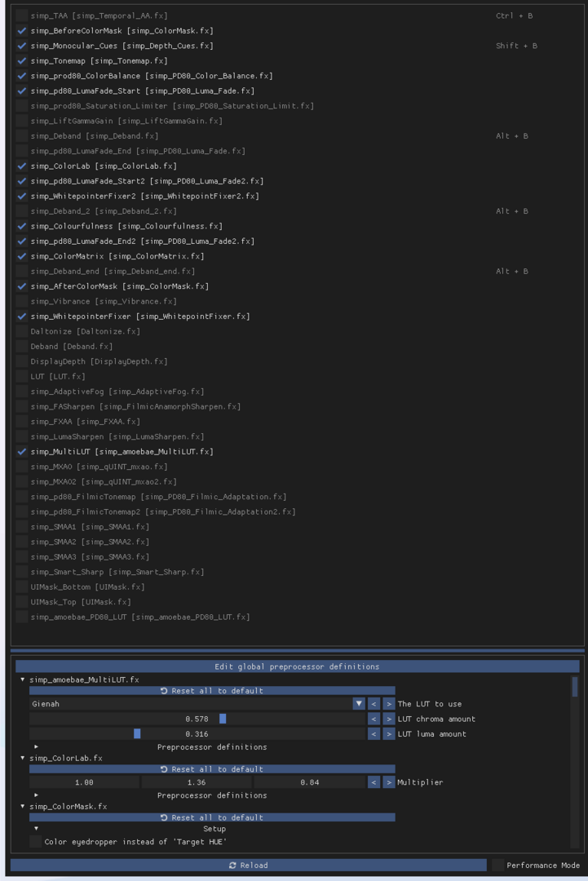
Task: Expand ColorLab Preprocessor definitions
Action: [x=36, y=795]
